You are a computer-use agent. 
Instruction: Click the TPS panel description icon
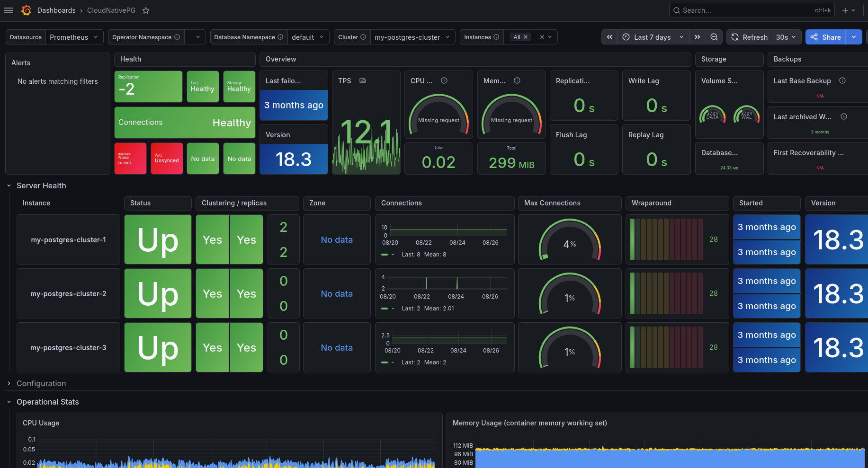coord(363,80)
